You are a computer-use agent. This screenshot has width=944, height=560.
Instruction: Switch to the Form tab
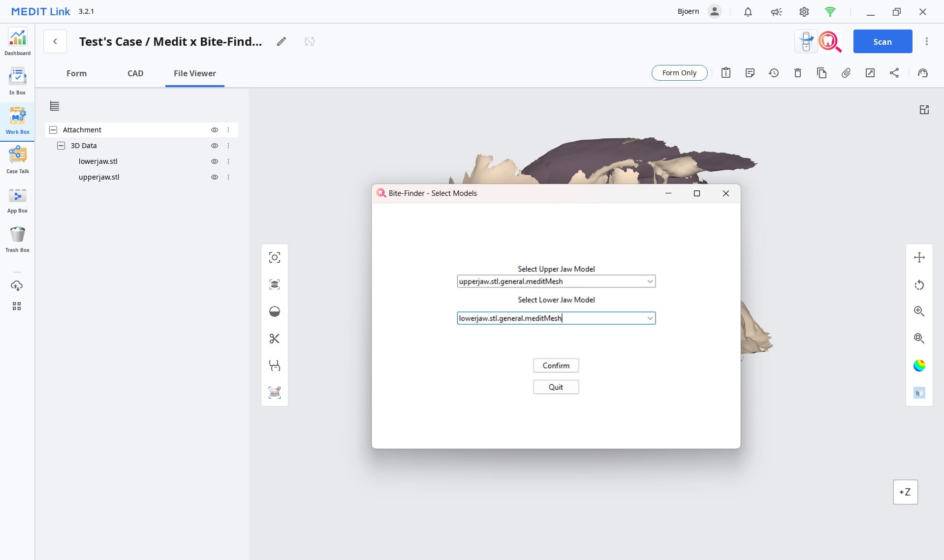[x=76, y=73]
